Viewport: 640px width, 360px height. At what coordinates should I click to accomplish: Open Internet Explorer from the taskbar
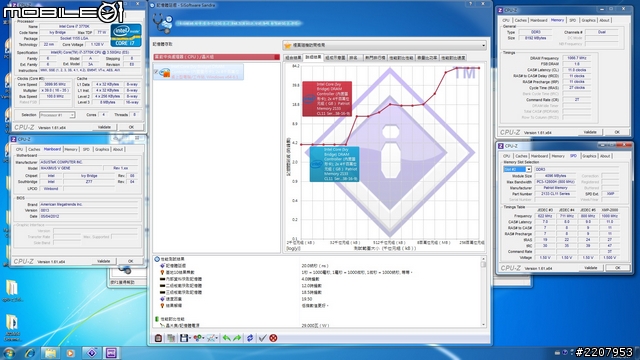[x=29, y=353]
